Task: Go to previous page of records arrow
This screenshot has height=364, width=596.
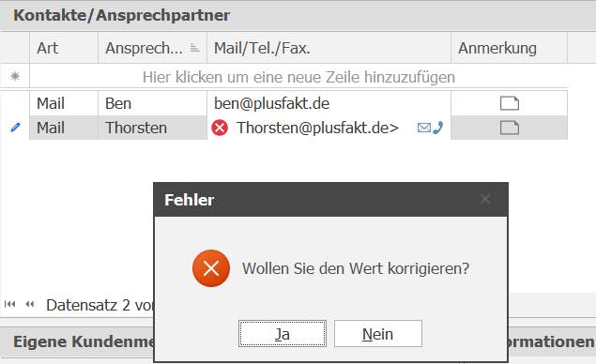Action: pyautogui.click(x=30, y=304)
